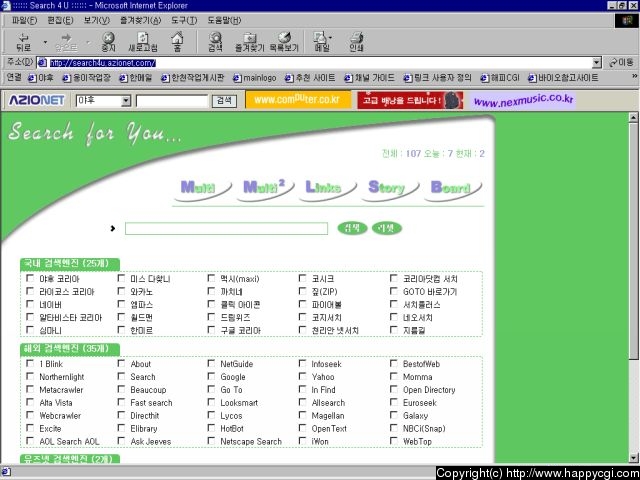Open the address bar dropdown arrow

pos(597,63)
